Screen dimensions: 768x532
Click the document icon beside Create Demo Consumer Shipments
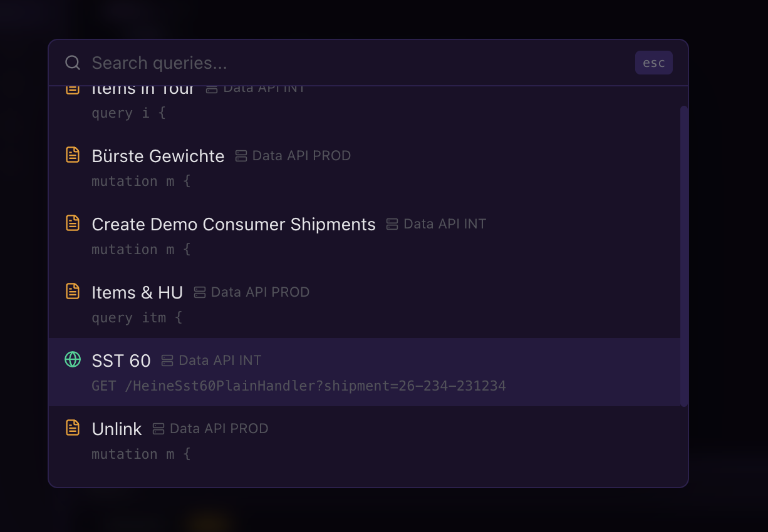coord(73,222)
